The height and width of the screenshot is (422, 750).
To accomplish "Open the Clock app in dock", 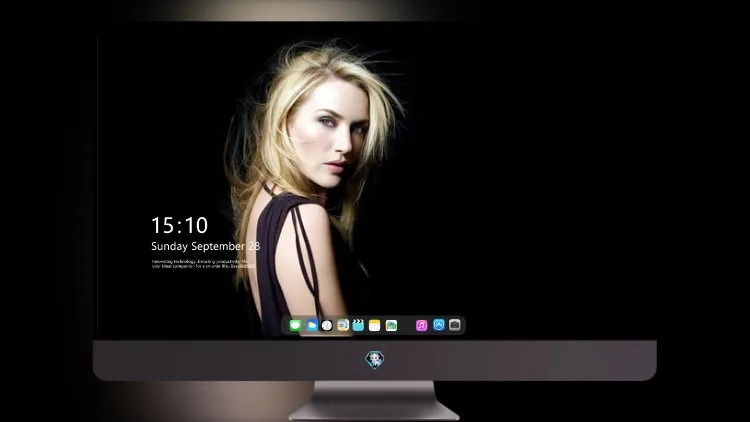I will (327, 325).
